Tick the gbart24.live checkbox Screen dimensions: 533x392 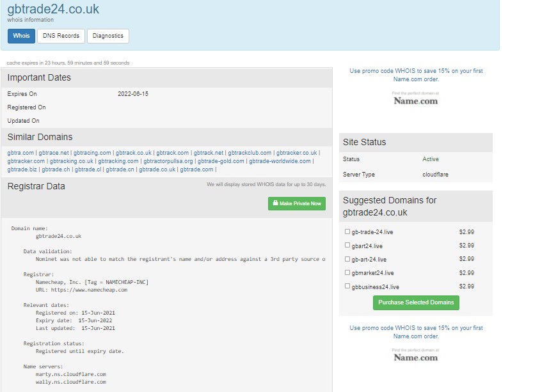[x=347, y=246]
